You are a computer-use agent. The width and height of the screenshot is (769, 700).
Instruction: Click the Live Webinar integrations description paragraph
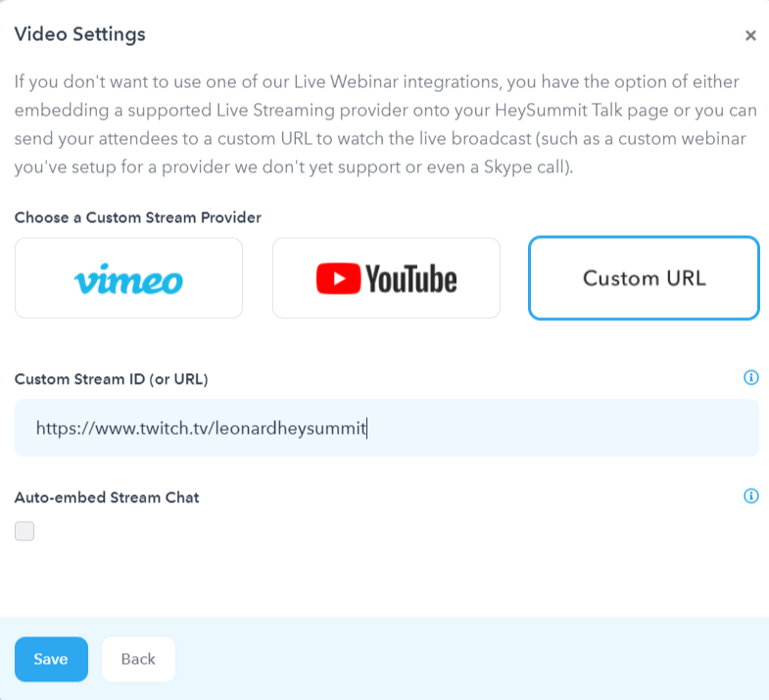pyautogui.click(x=386, y=124)
